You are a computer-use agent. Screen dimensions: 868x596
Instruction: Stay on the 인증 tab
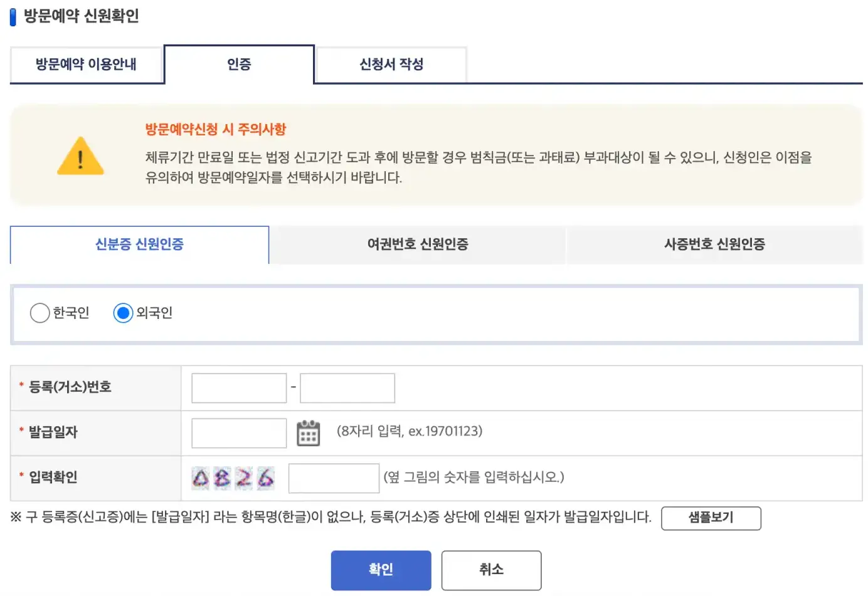tap(239, 64)
